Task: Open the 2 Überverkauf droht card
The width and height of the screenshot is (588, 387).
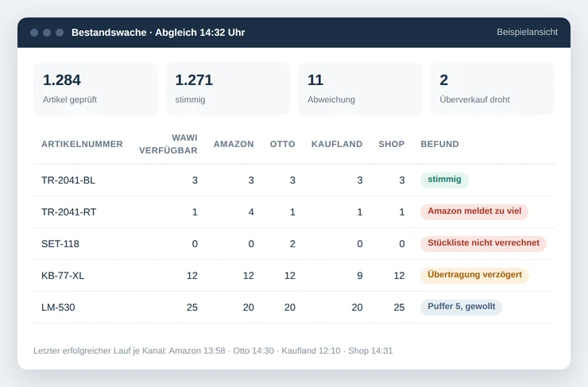Action: click(493, 89)
